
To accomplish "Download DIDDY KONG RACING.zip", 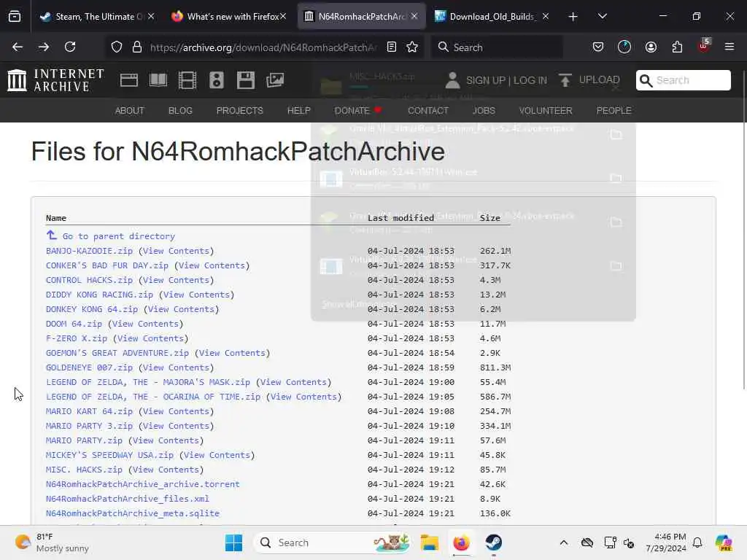I will click(x=99, y=295).
